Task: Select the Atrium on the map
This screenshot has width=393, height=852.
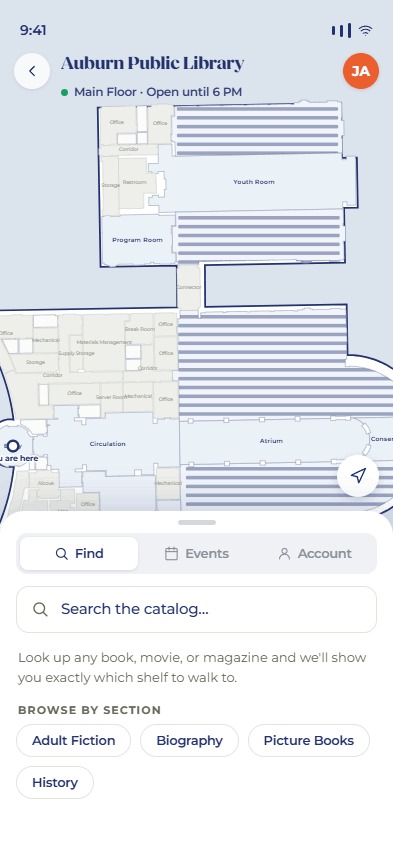Action: (x=271, y=441)
